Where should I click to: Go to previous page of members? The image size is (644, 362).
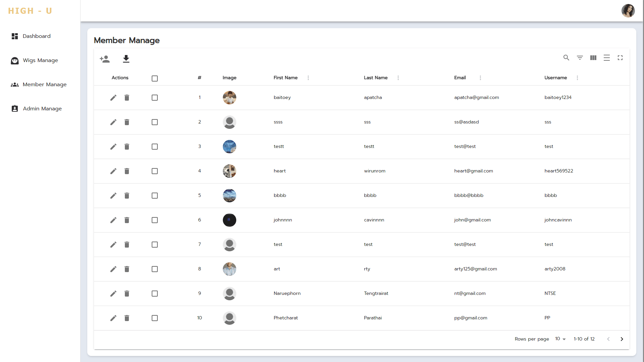tap(608, 339)
